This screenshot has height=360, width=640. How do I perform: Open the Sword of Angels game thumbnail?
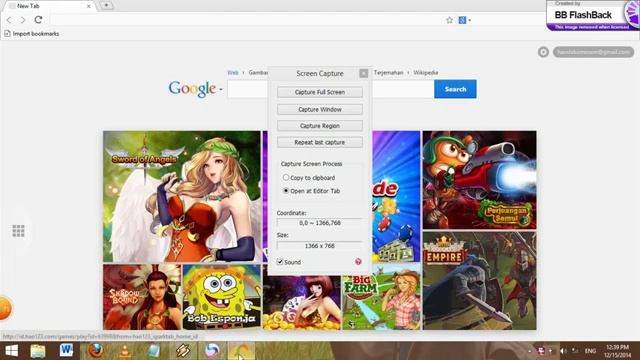coord(182,196)
